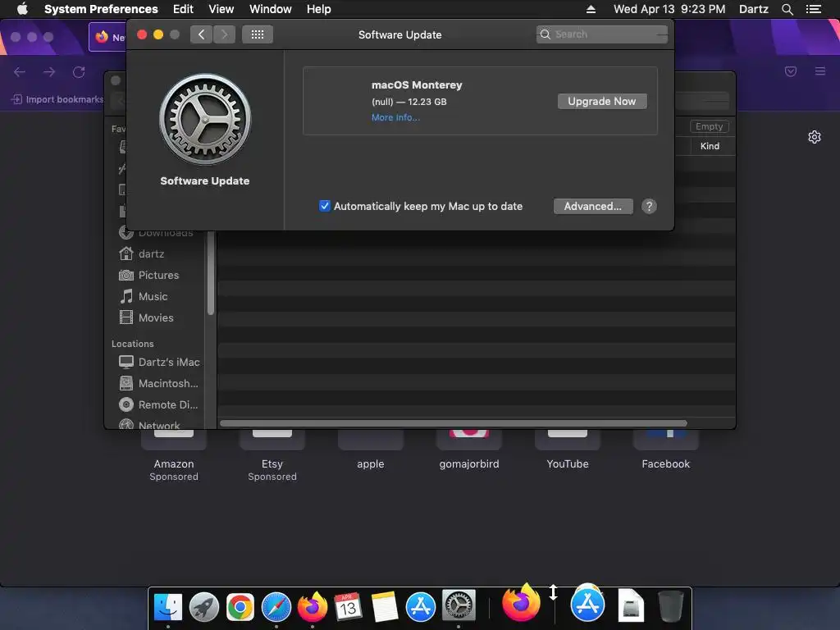Screen dimensions: 840x630
Task: Open the System Preferences menu
Action: pyautogui.click(x=101, y=9)
